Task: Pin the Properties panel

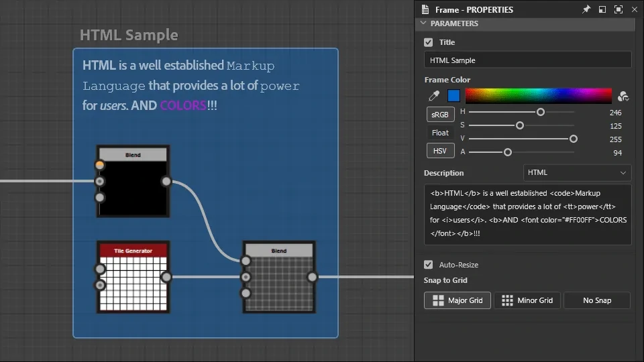Action: [x=586, y=9]
